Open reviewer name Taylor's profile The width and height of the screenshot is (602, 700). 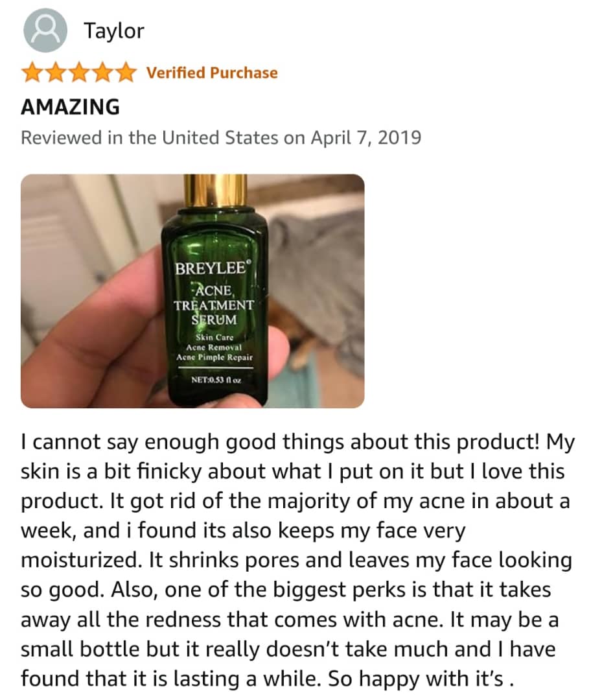(114, 31)
